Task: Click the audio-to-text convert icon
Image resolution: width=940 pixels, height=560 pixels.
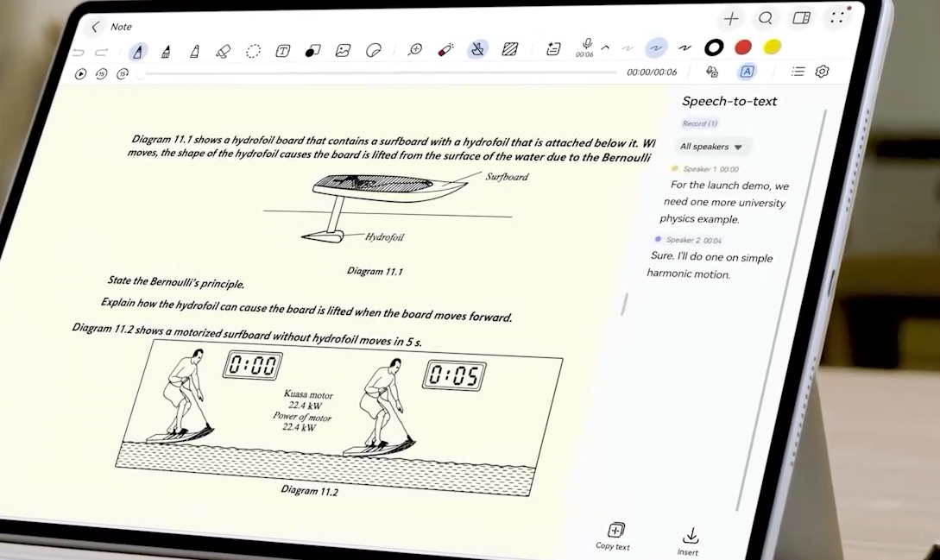Action: point(711,72)
